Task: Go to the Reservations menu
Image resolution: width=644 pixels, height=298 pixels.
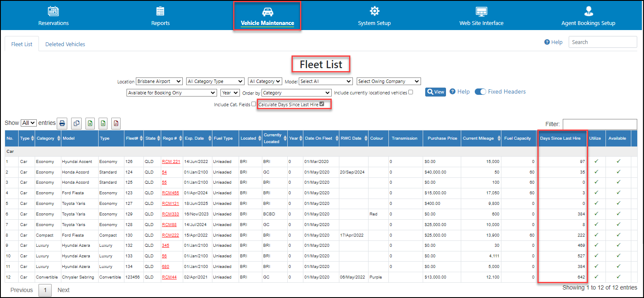Action: 53,16
